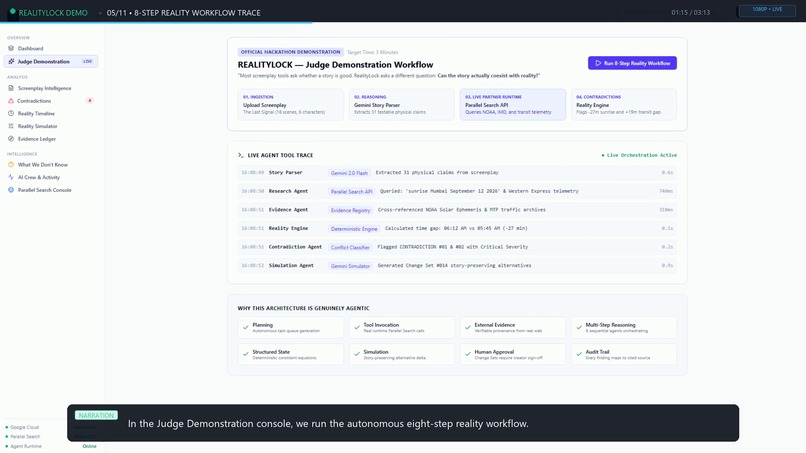Image resolution: width=806 pixels, height=453 pixels.
Task: Click the Audit Trail capability card
Action: pyautogui.click(x=624, y=354)
